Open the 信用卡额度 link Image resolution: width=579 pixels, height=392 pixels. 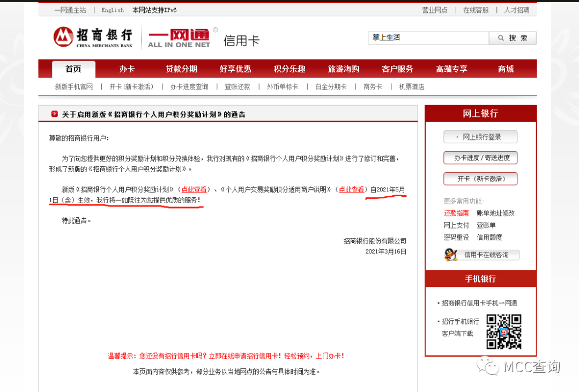[489, 237]
